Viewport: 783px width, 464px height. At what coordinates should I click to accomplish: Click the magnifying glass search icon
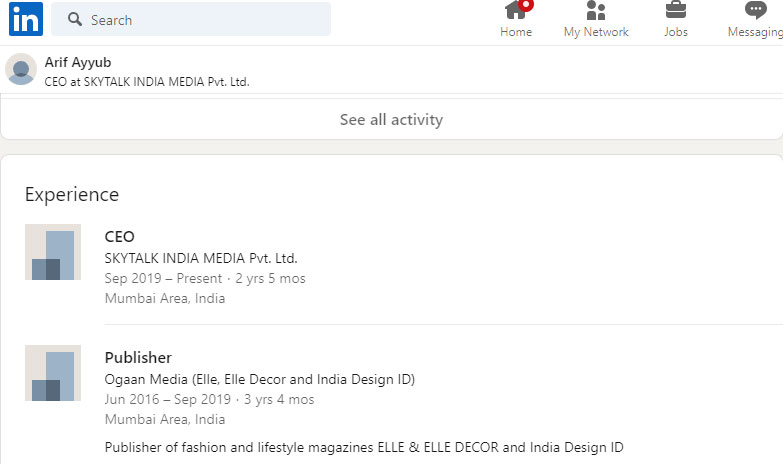point(75,20)
